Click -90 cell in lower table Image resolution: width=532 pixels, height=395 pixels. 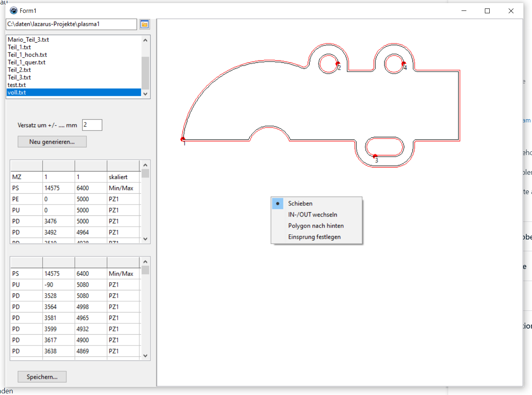point(59,284)
